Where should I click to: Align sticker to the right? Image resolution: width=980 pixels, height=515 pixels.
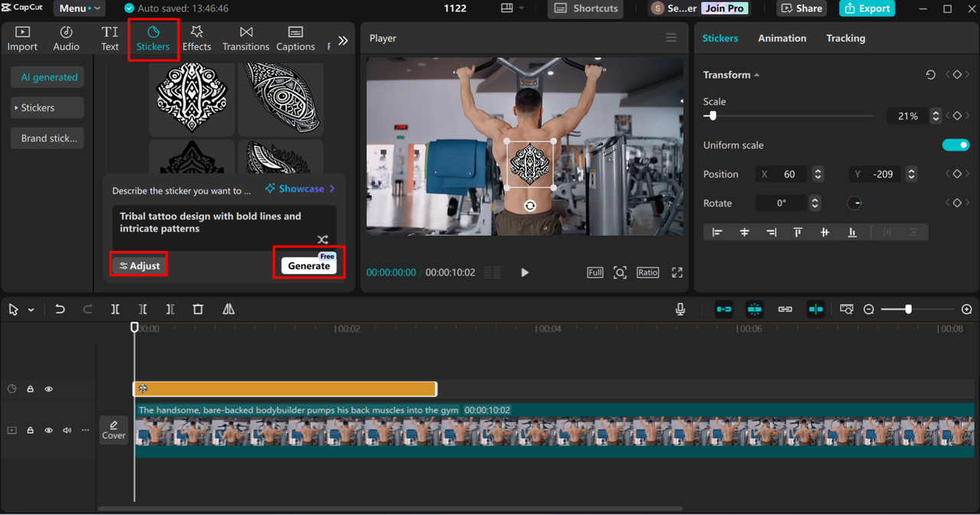[771, 233]
